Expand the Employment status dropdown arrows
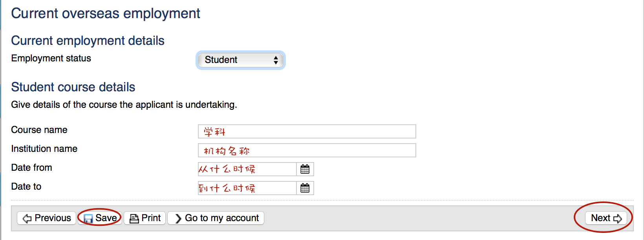The height and width of the screenshot is (240, 644). [x=276, y=60]
